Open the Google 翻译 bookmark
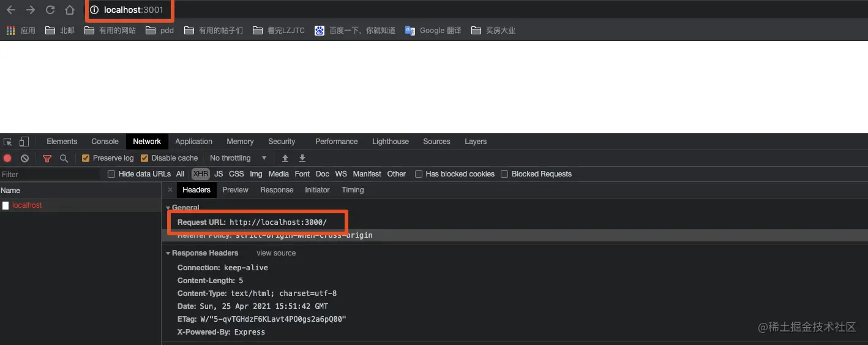Image resolution: width=868 pixels, height=345 pixels. 433,30
